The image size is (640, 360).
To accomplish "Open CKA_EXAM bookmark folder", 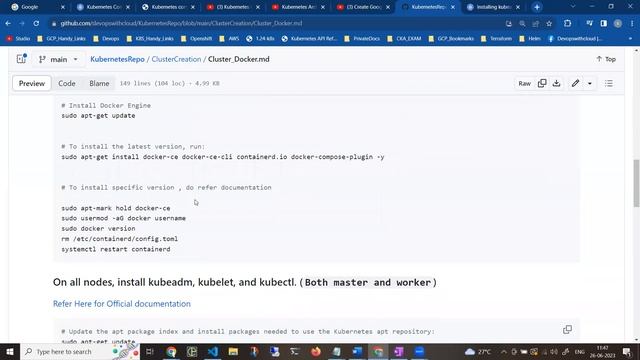I will pos(404,38).
